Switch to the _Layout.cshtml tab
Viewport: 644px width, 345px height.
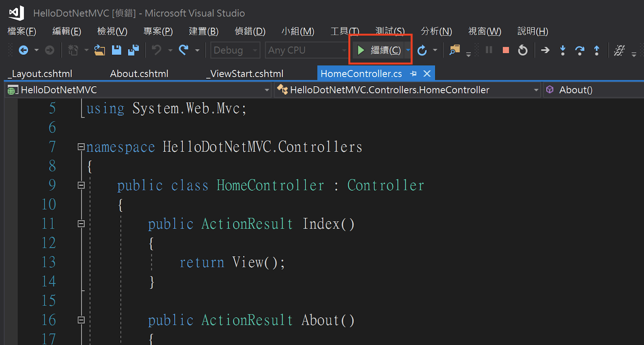pos(40,74)
